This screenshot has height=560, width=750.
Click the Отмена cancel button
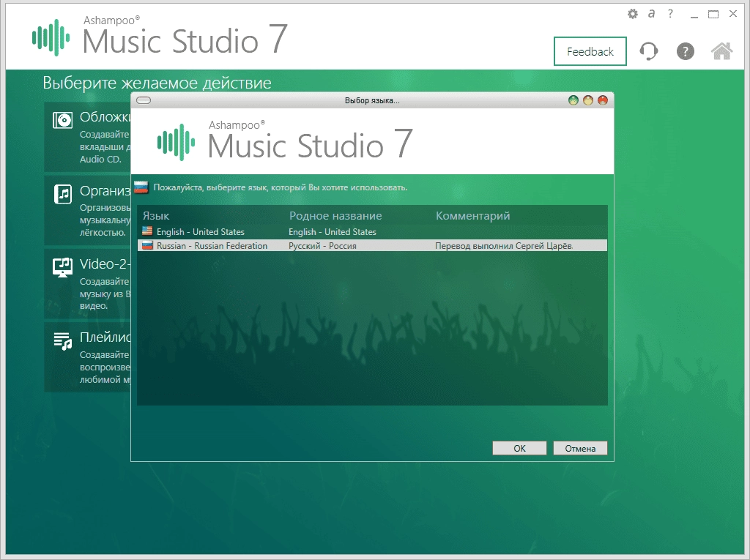point(580,448)
